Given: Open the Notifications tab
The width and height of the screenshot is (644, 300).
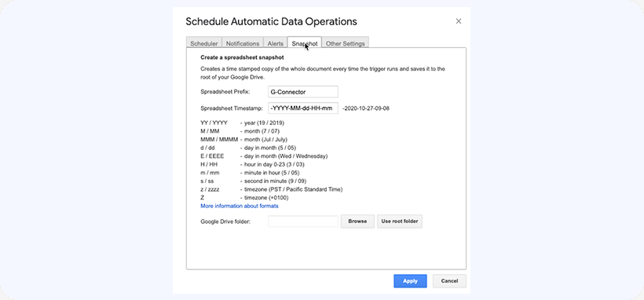Looking at the screenshot, I should click(243, 43).
